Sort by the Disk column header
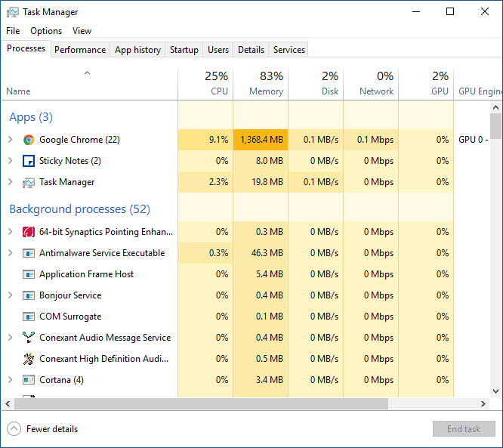Image resolution: width=503 pixels, height=448 pixels. coord(316,84)
